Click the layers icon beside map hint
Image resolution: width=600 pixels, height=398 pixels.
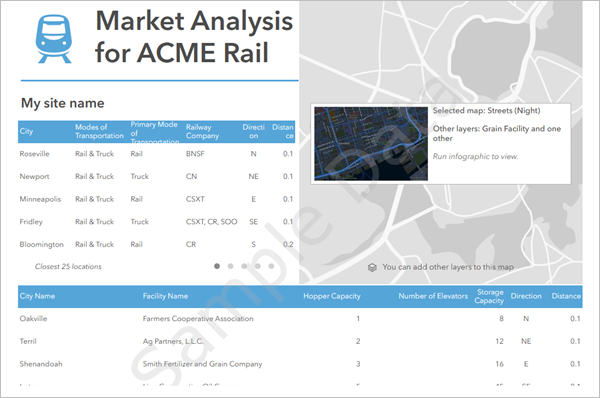[x=372, y=267]
